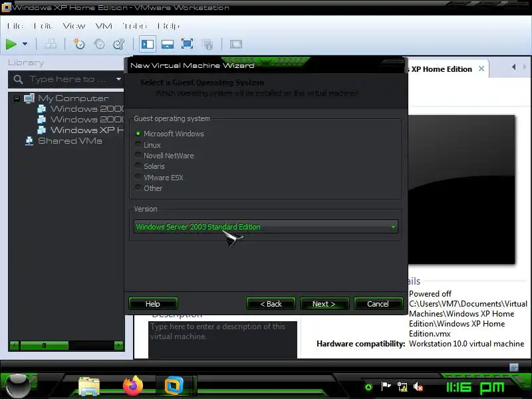The width and height of the screenshot is (532, 399).
Task: Enter full screen mode icon
Action: pyautogui.click(x=188, y=44)
